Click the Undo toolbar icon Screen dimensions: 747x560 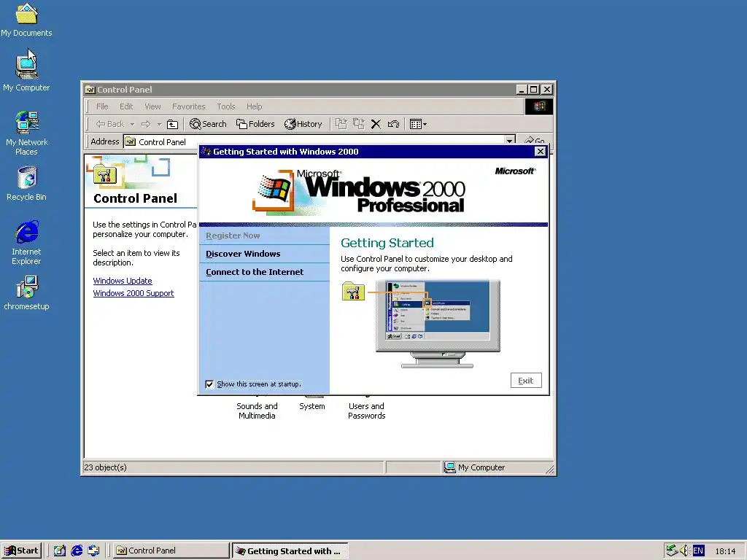[x=393, y=124]
